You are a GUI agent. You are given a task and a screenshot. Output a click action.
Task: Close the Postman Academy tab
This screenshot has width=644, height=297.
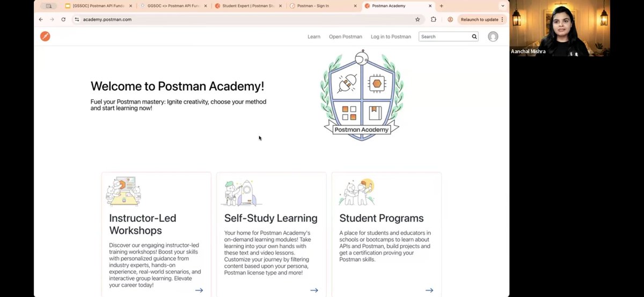(430, 6)
